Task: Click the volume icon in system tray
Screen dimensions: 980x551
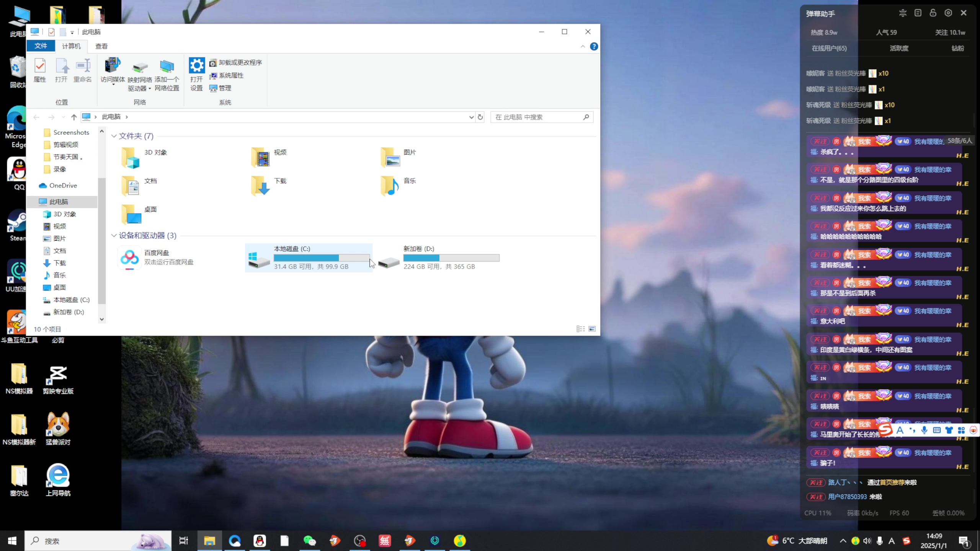Action: tap(867, 541)
